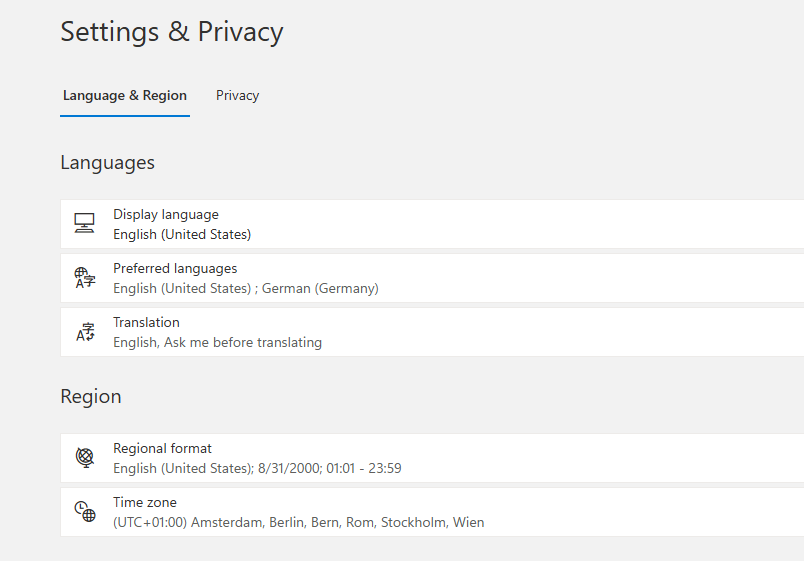Image resolution: width=804 pixels, height=561 pixels.
Task: Click the Region section heading
Action: 91,396
